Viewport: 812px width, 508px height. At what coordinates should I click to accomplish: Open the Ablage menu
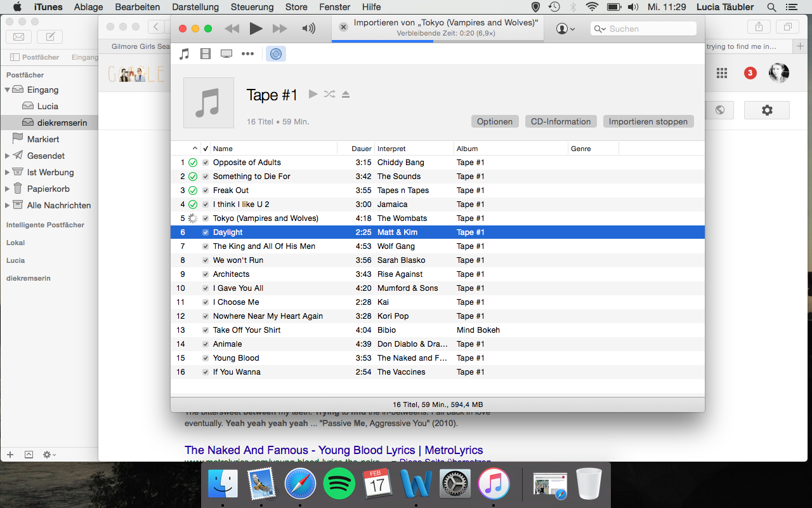(88, 7)
